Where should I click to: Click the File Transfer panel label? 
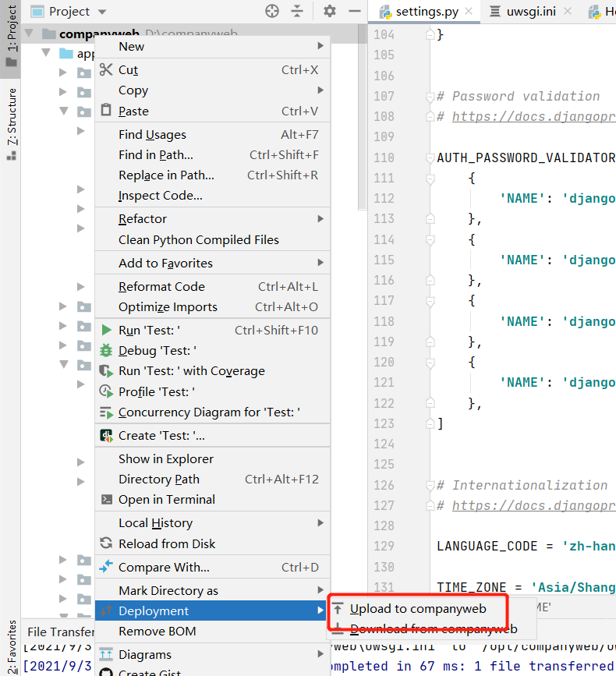(x=61, y=632)
